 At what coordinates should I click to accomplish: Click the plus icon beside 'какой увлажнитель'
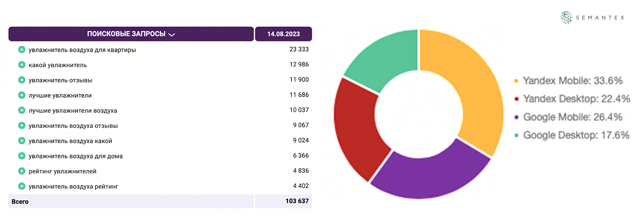[22, 65]
